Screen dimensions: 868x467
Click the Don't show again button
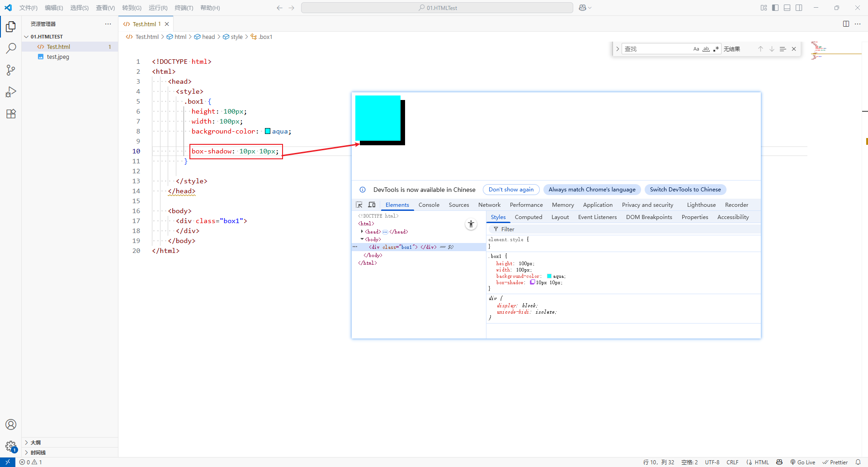(x=511, y=189)
